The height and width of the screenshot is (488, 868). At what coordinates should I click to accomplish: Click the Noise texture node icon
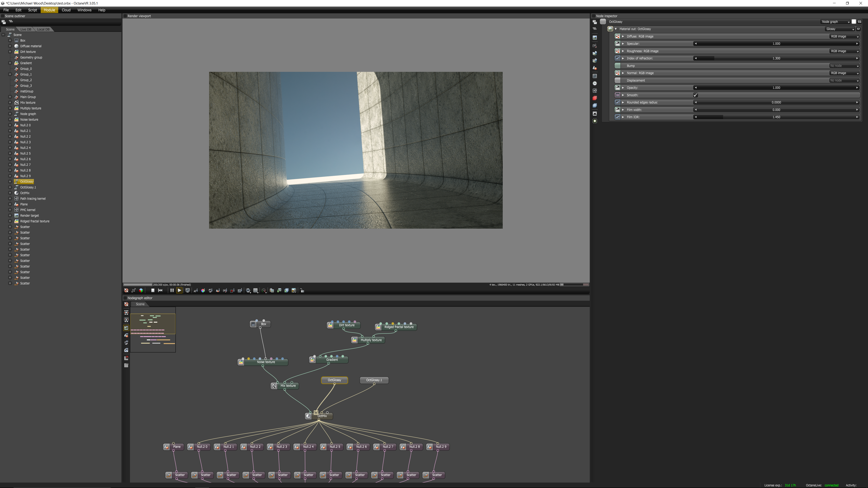pyautogui.click(x=241, y=362)
